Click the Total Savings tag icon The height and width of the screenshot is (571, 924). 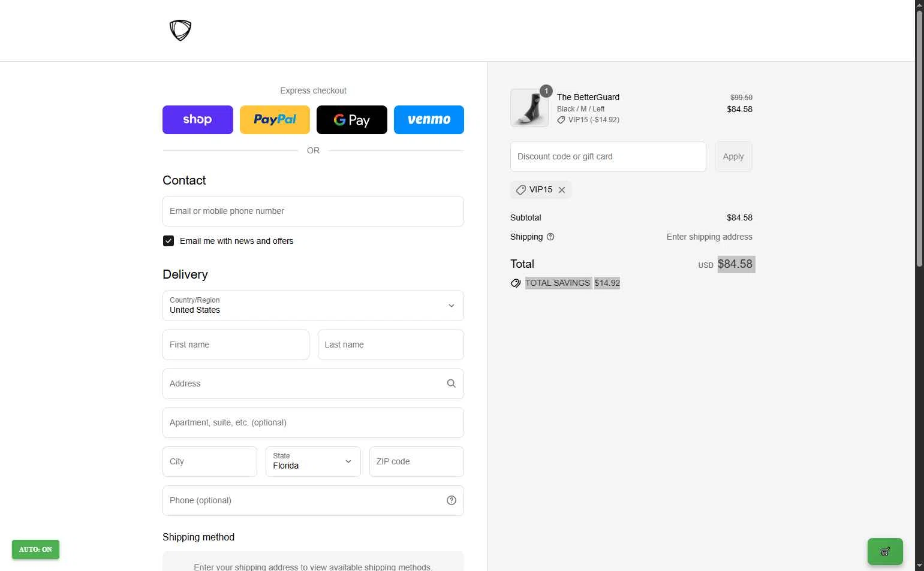coord(516,283)
